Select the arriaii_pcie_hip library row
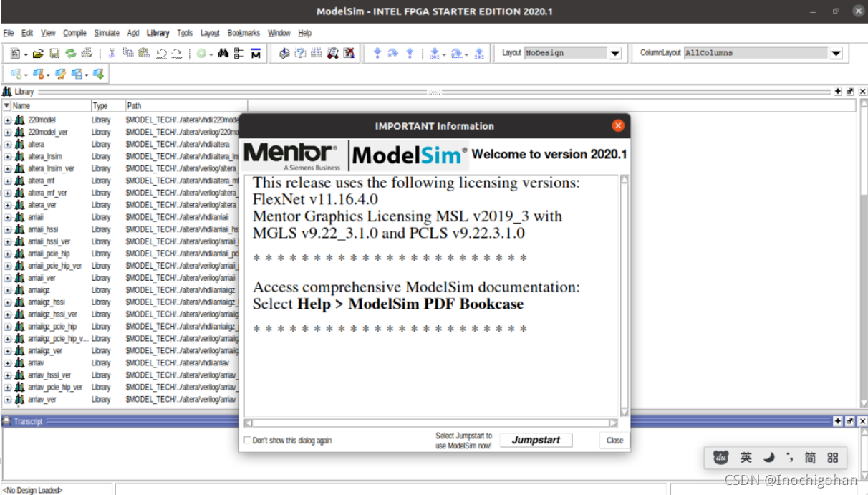The width and height of the screenshot is (868, 495). (x=122, y=254)
